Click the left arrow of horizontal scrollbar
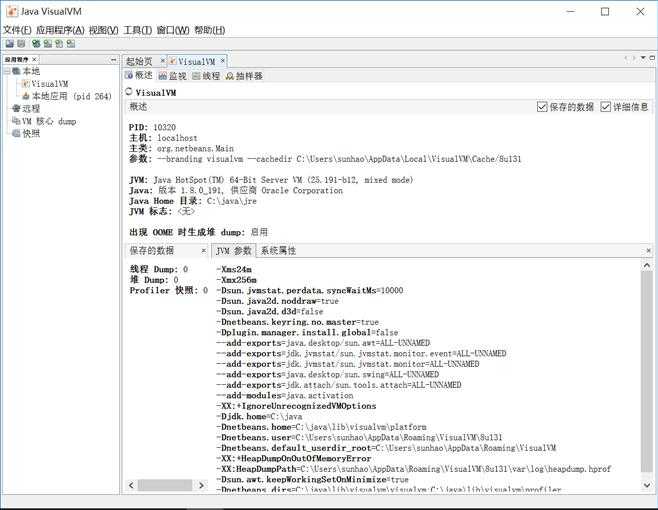This screenshot has width=658, height=510. click(131, 485)
